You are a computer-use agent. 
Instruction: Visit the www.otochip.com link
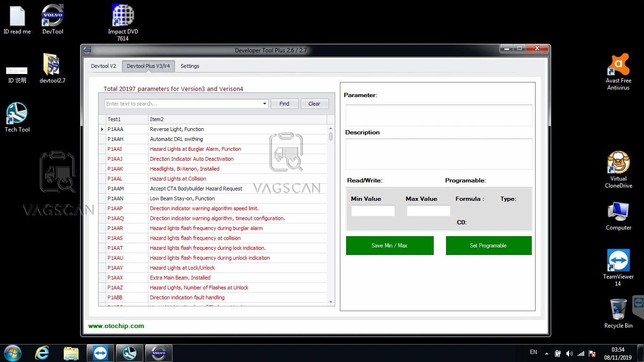click(116, 326)
